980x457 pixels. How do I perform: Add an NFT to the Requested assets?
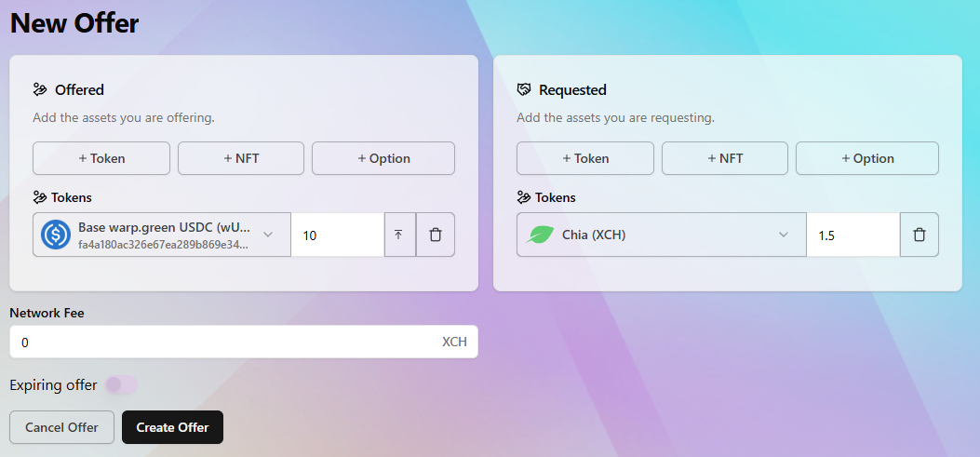pyautogui.click(x=725, y=158)
